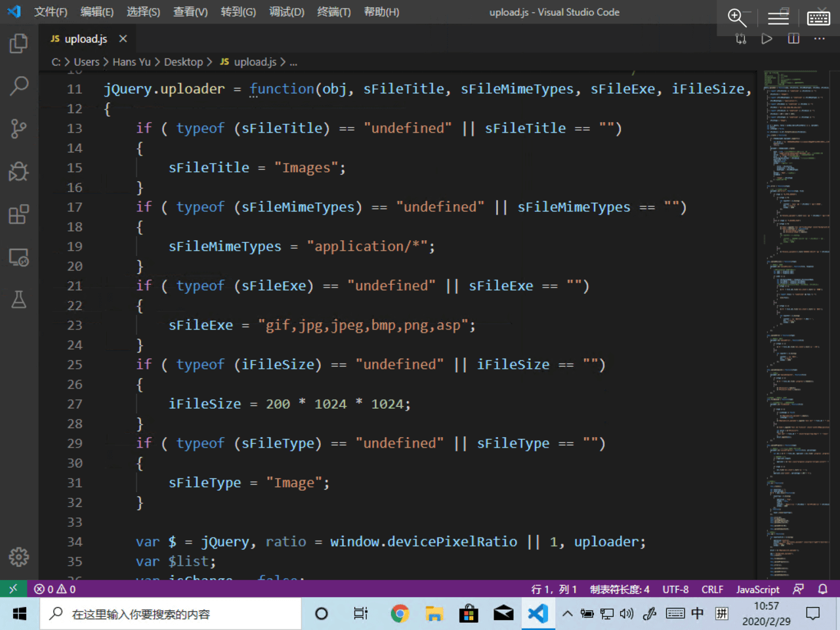
Task: Click the 行 1, 列 1 cursor position
Action: (x=554, y=589)
